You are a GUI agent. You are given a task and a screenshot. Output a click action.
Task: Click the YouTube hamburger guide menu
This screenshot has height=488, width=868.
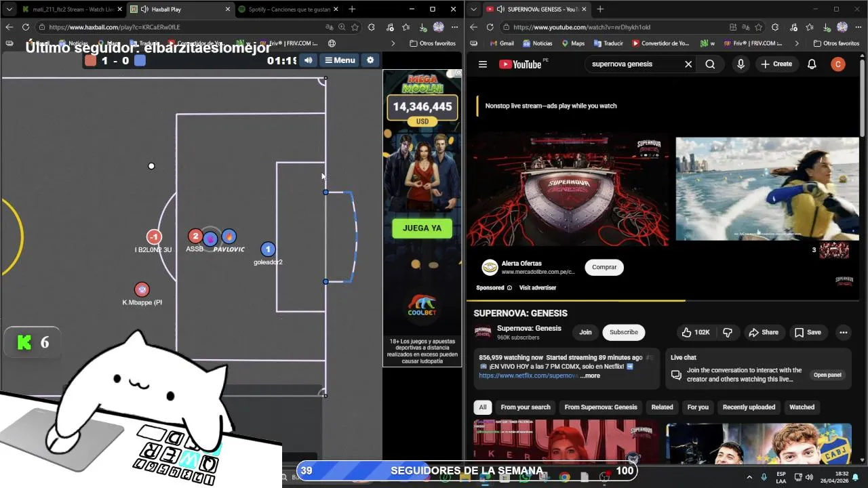483,64
